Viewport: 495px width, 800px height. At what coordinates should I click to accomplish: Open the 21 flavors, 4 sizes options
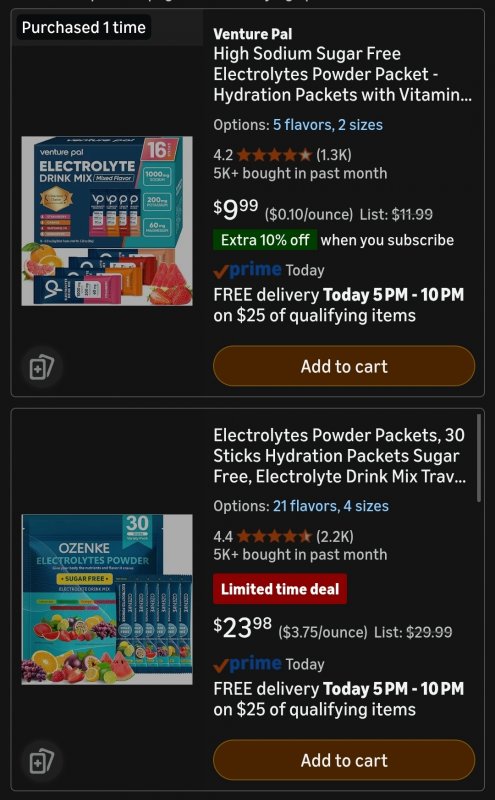tap(331, 506)
